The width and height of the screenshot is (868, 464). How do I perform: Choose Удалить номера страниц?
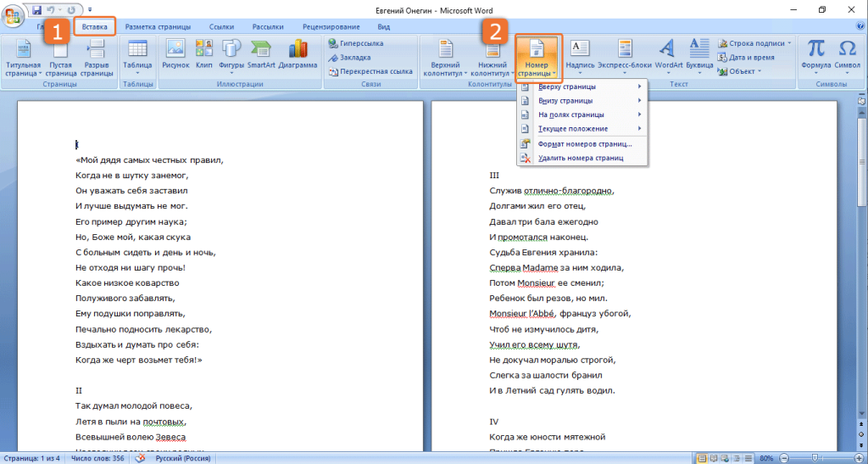[582, 159]
